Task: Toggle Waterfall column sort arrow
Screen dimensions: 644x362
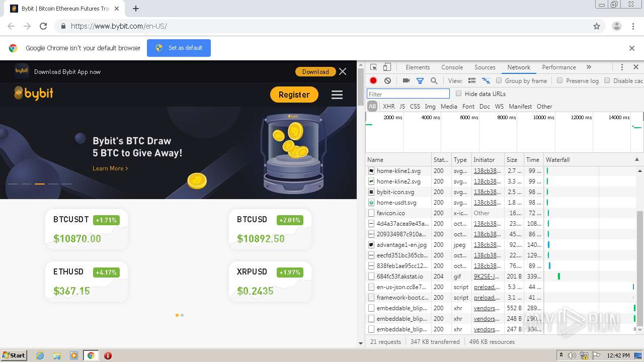Action: [636, 160]
